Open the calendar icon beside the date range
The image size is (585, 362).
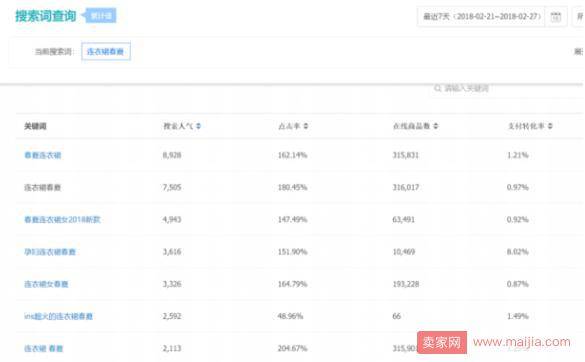click(556, 17)
